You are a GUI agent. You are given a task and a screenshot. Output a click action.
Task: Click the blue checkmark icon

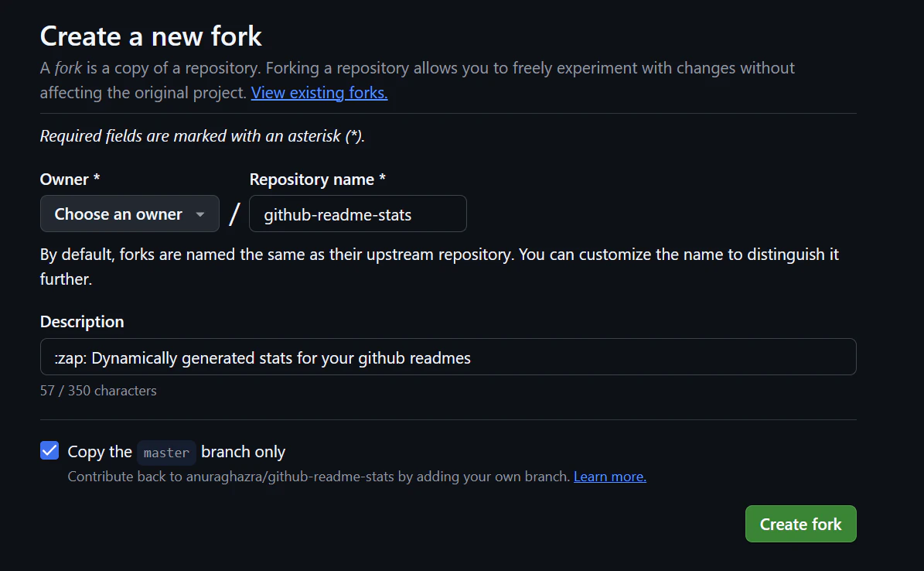point(49,450)
